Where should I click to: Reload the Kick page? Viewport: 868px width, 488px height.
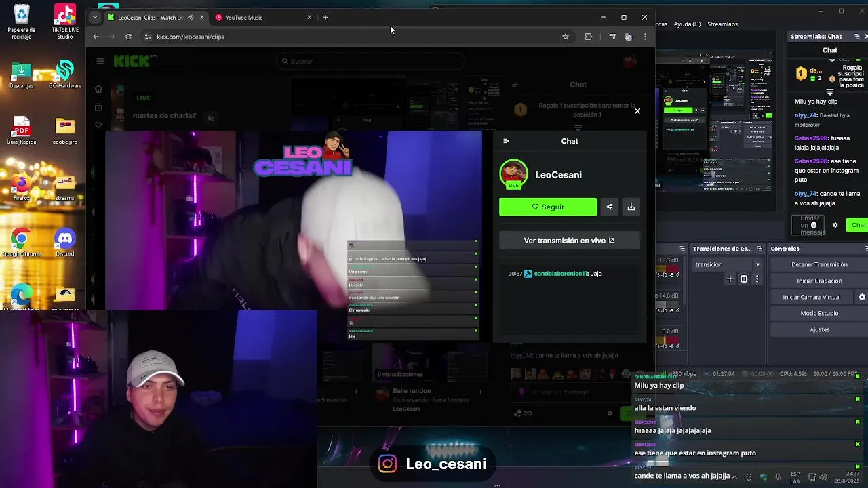(128, 37)
